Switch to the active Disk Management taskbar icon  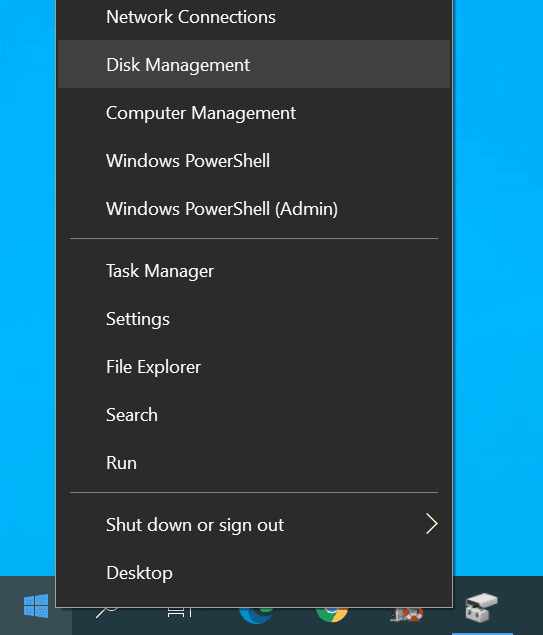481,607
